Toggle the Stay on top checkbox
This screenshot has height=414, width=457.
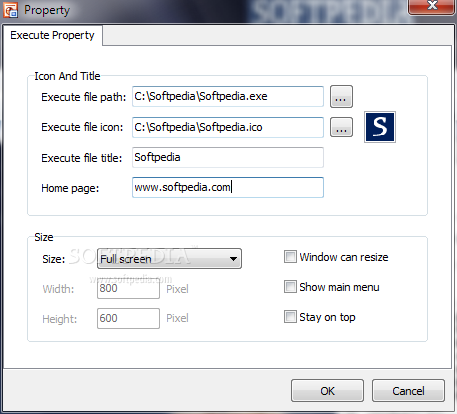point(290,317)
